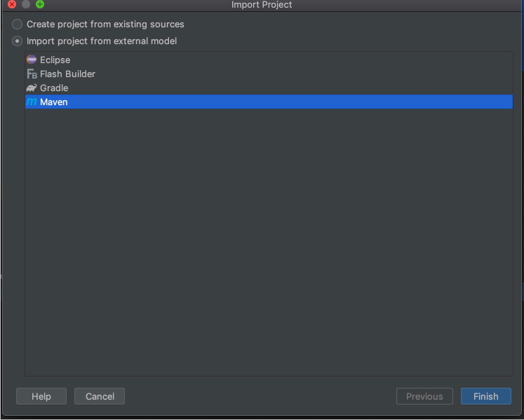Cancel the Import Project dialog
The height and width of the screenshot is (420, 524).
point(100,396)
